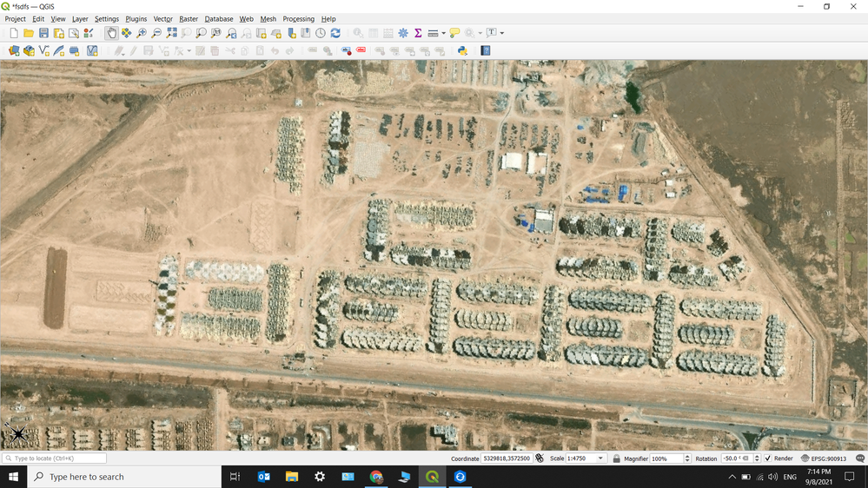Open the Temporal Controller clock icon
Screen dimensions: 868x488
click(321, 33)
